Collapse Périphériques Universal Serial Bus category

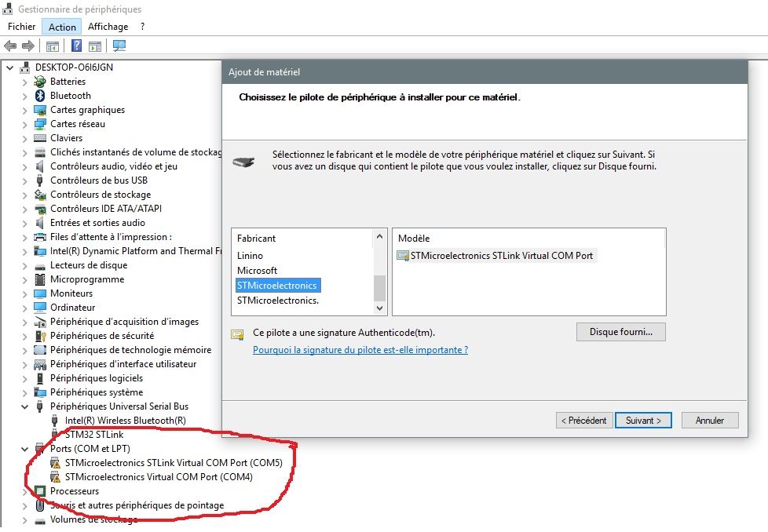(x=24, y=406)
